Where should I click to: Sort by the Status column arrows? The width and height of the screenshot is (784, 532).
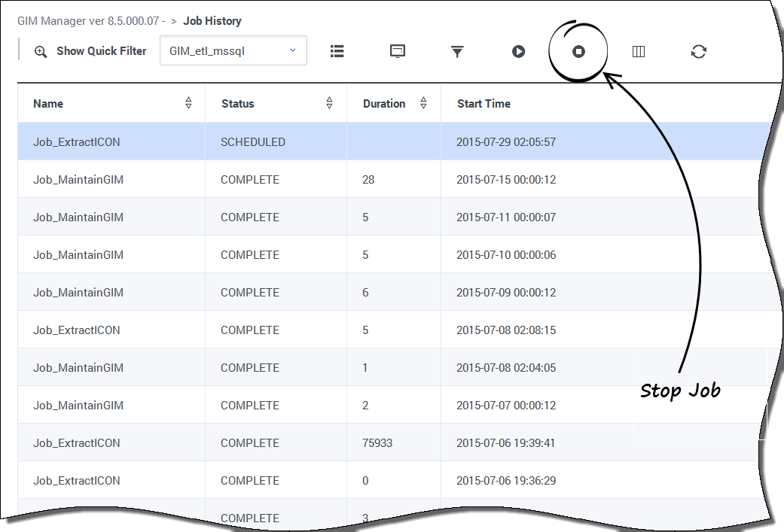[x=329, y=104]
